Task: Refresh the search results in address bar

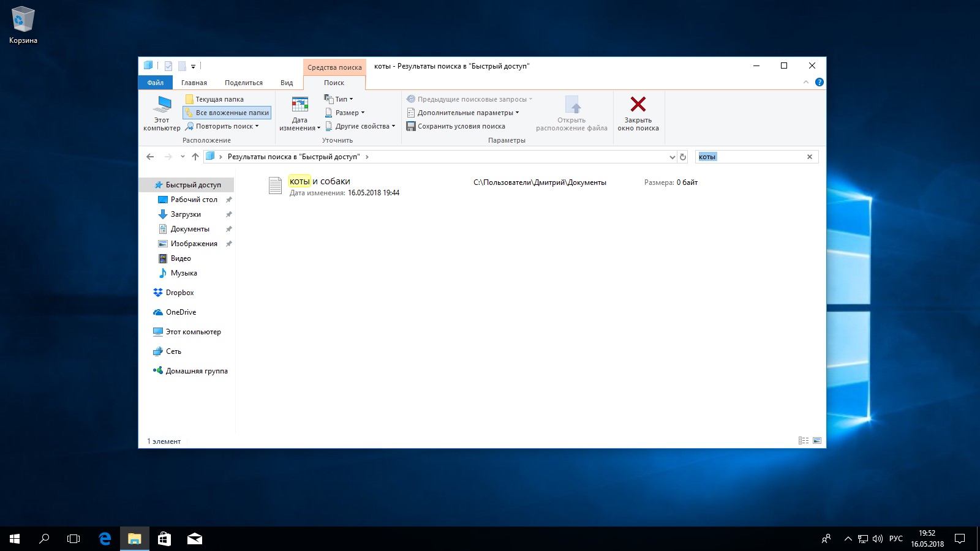Action: tap(683, 157)
